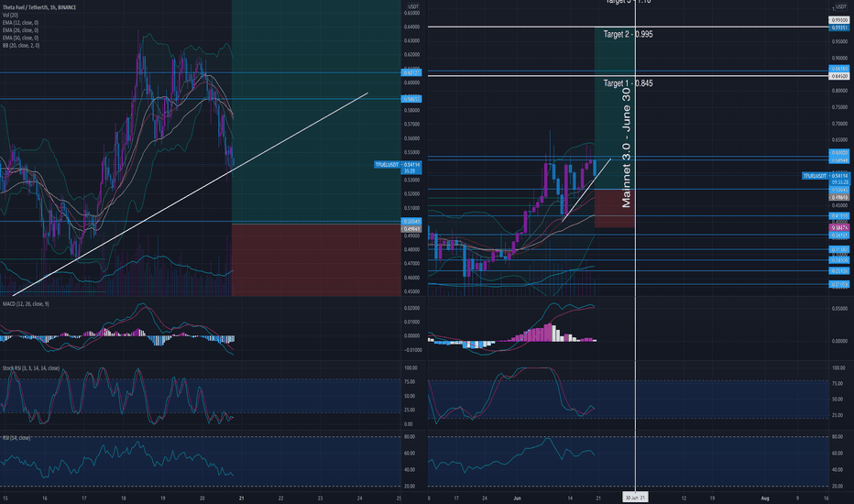Open the USDT currency selector on the right chart
Screen dimensions: 854x504
[841, 6]
